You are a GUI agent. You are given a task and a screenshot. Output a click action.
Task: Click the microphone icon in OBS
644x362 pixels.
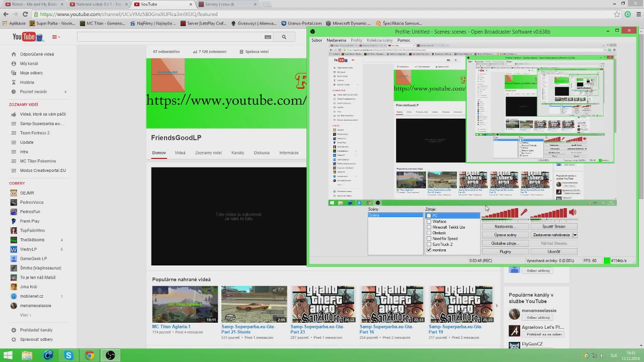(524, 213)
